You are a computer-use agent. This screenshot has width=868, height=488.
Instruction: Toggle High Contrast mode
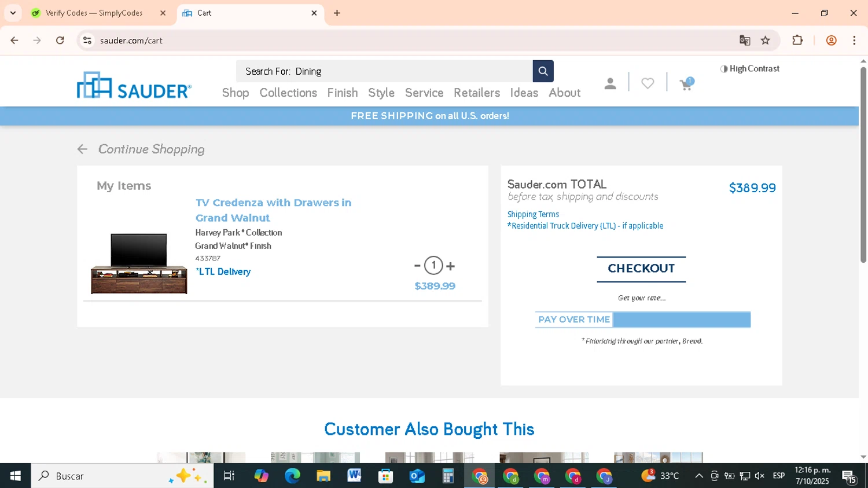[750, 68]
